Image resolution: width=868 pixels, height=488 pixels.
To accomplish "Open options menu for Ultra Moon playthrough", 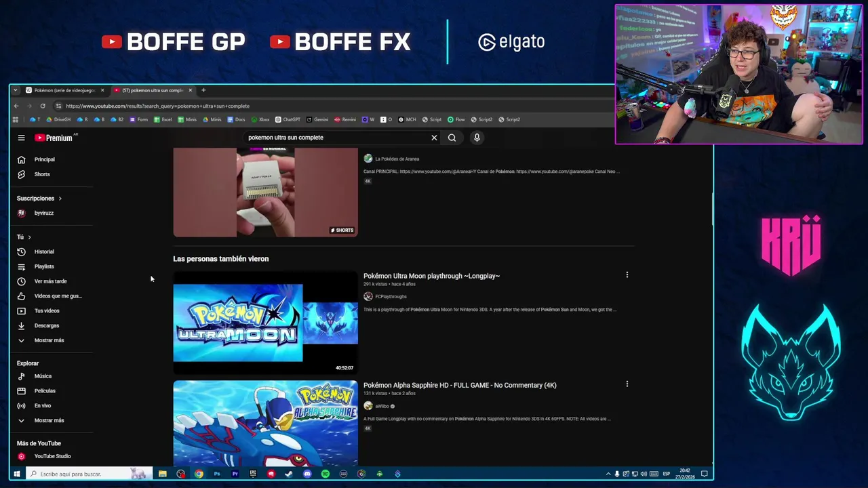I will pos(627,275).
